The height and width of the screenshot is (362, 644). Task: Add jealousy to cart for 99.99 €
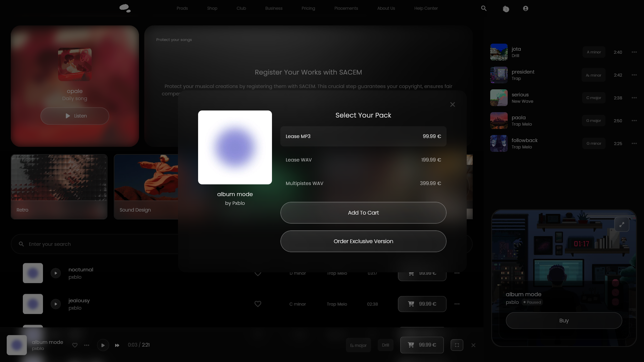coord(422,304)
